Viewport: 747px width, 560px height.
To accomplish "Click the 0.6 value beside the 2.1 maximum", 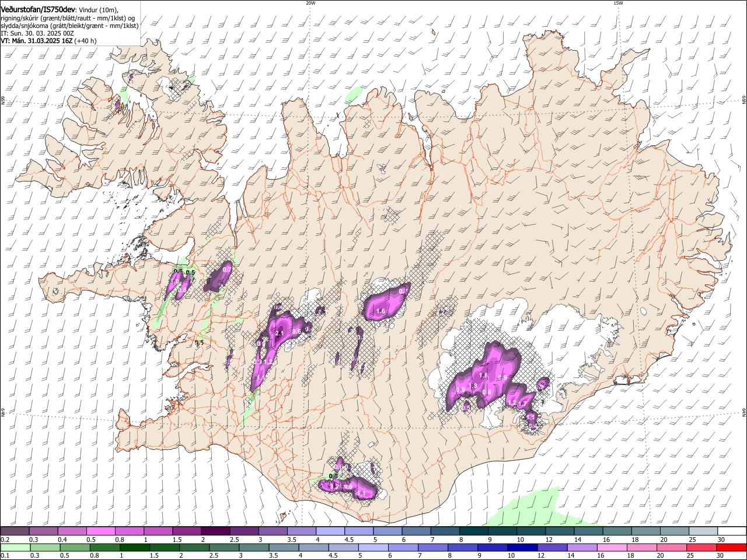I will point(296,331).
